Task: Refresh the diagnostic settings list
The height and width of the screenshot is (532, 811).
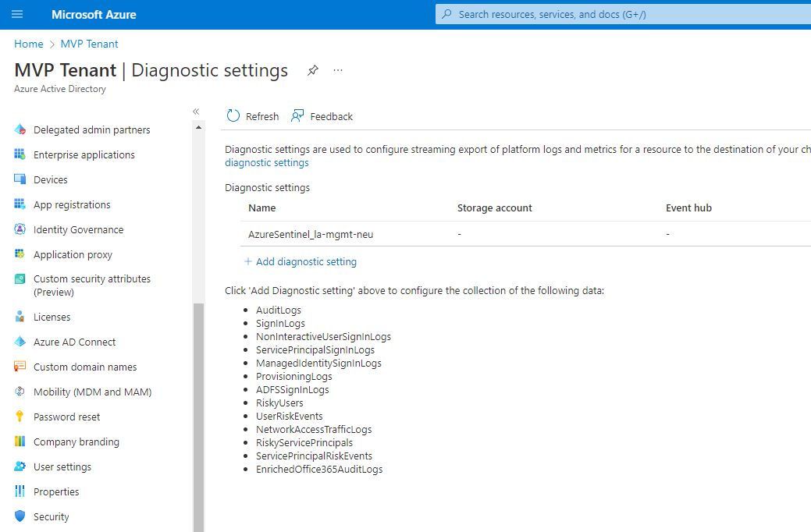Action: coord(251,115)
